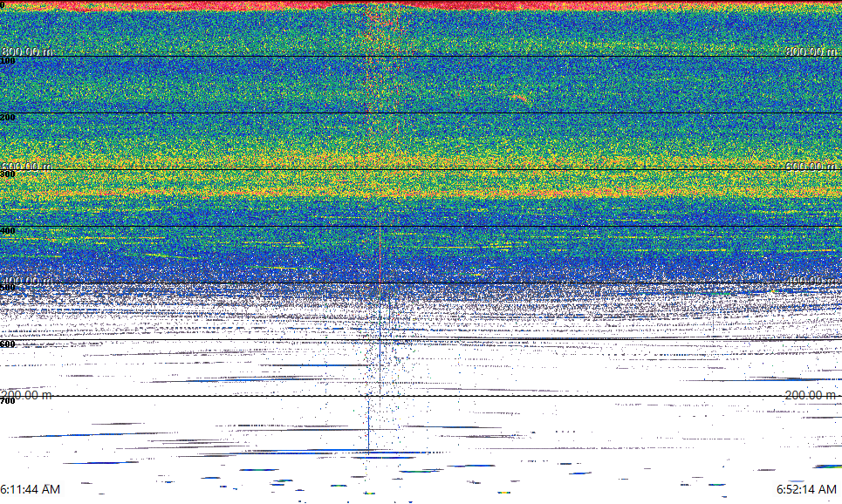Click the bold 400 depth label
This screenshot has width=842, height=504.
coord(8,231)
